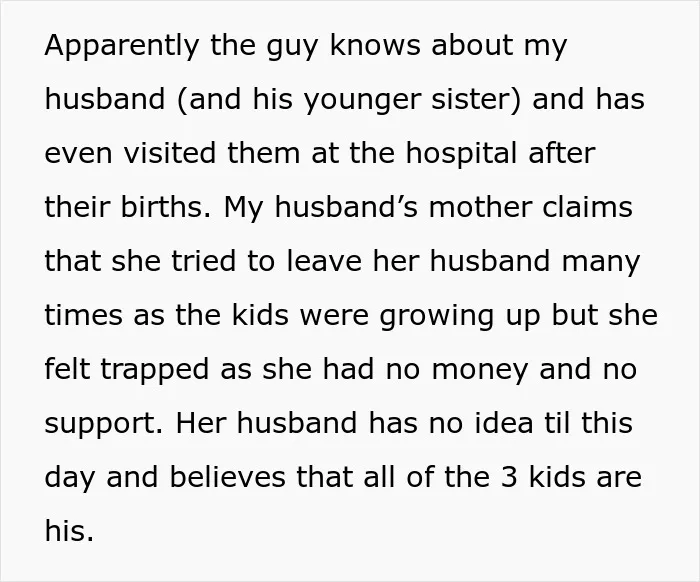The height and width of the screenshot is (582, 700).
Task: Click the word "Apparently" in first line
Action: (121, 46)
